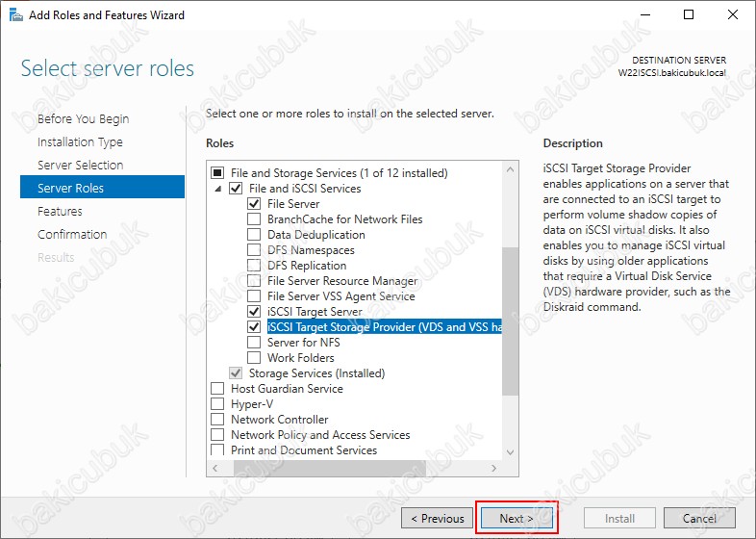Check the Data Deduplication role

click(254, 235)
